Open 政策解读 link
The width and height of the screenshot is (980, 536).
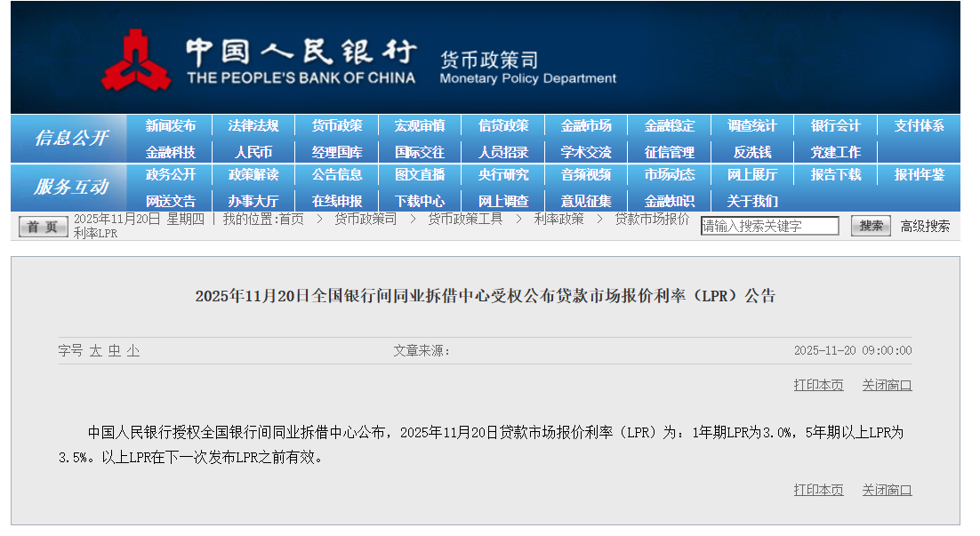tap(253, 174)
